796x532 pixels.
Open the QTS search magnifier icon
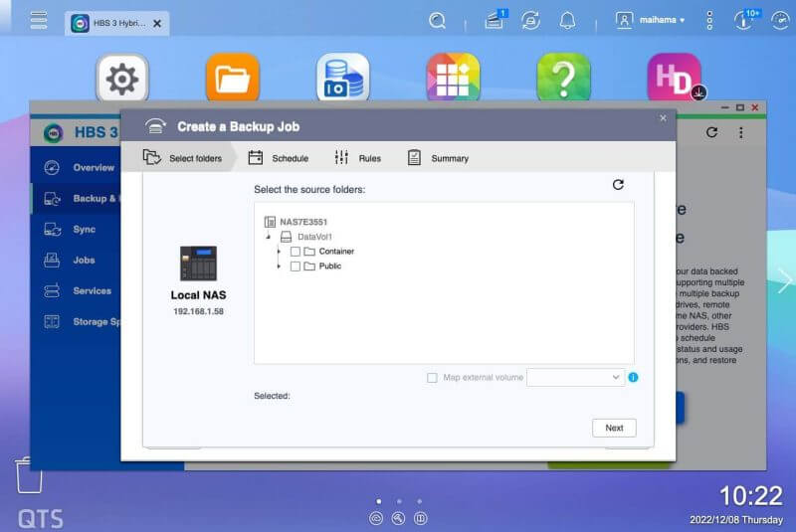tap(437, 21)
